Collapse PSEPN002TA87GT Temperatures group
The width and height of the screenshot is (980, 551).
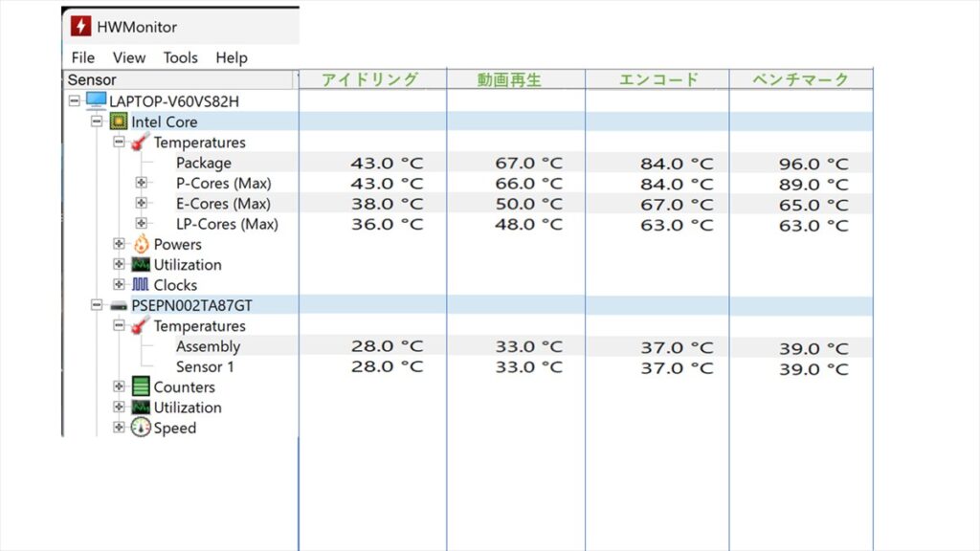[x=119, y=325]
